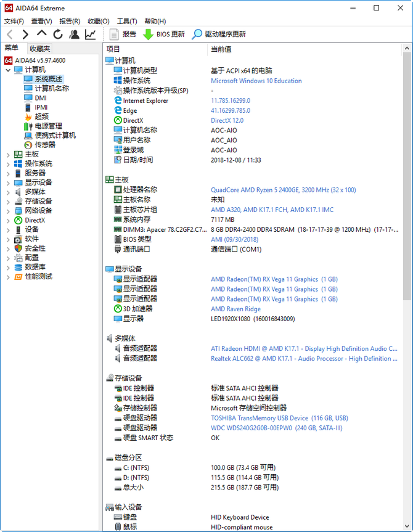Open the 报告(R) menu

click(70, 21)
